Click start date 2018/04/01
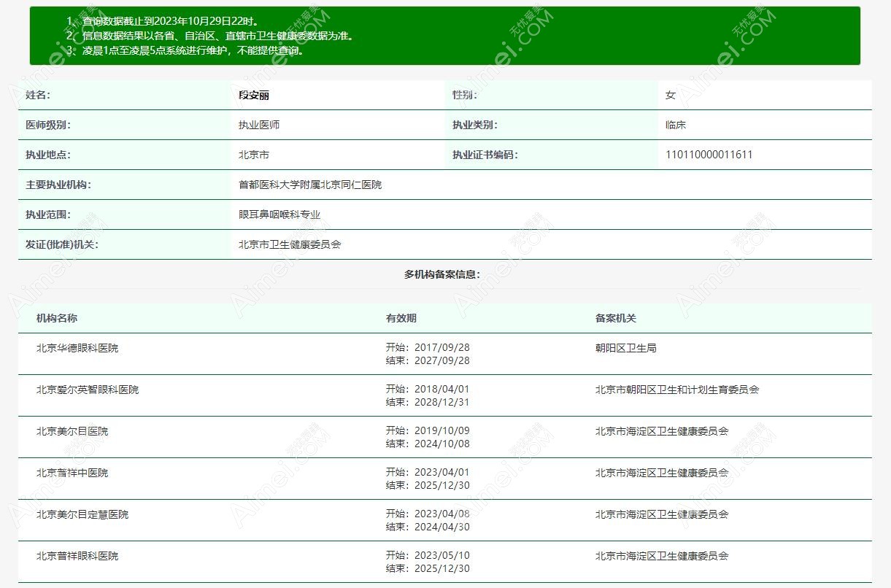Viewport: 891px width, 588px height. tap(442, 390)
